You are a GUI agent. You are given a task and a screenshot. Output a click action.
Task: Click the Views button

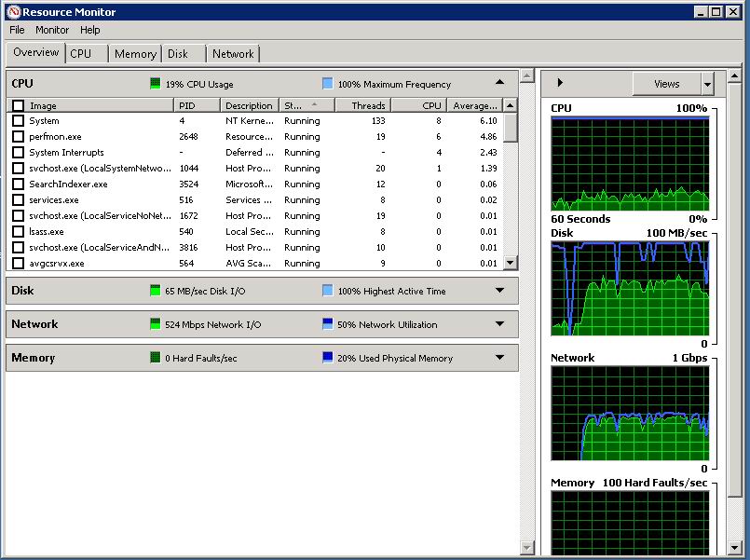[666, 84]
